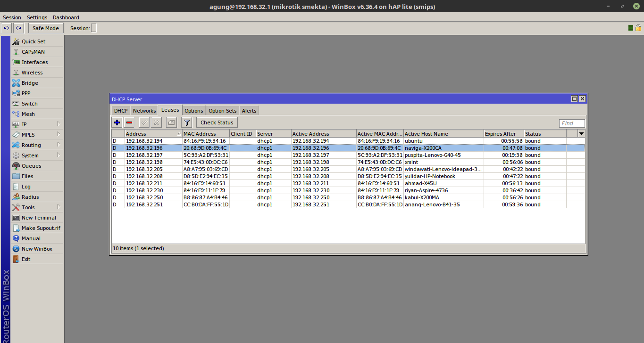Switch to the Option Sets tab

(x=223, y=111)
